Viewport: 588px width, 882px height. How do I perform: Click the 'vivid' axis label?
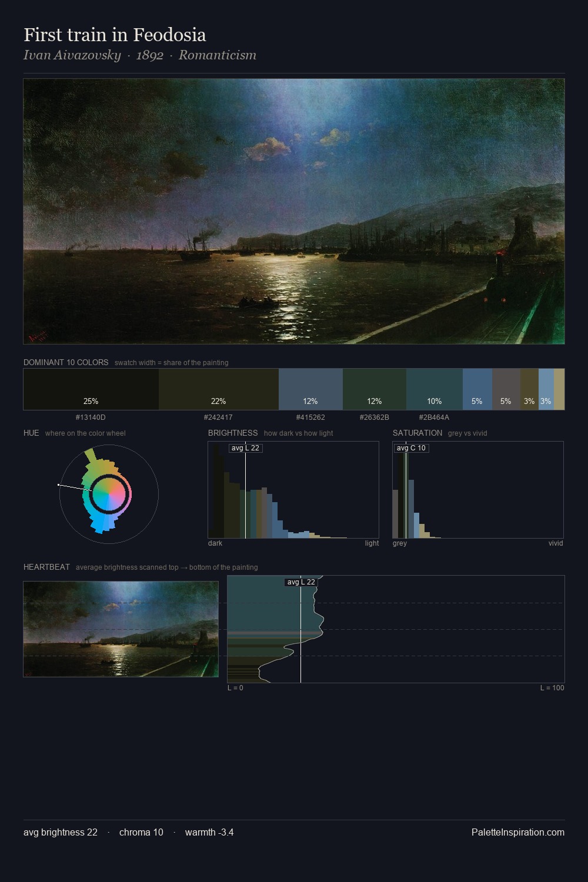point(556,543)
